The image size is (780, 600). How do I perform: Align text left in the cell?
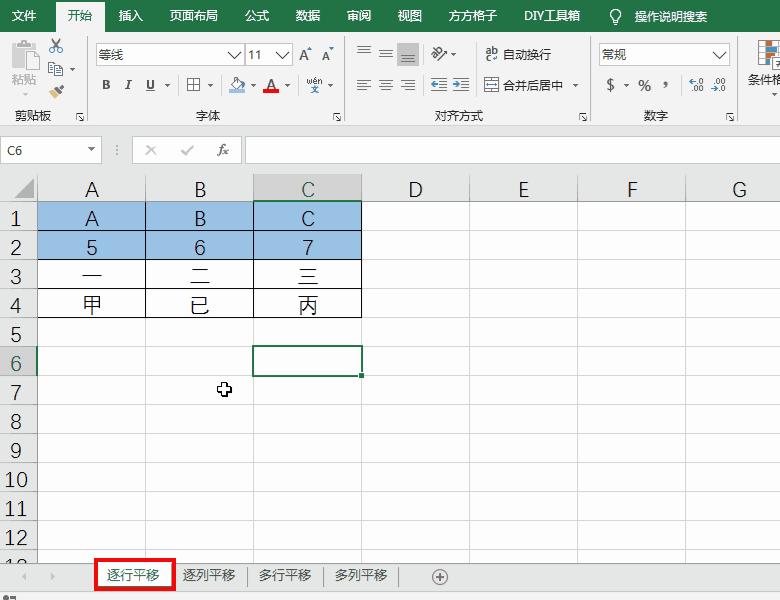click(x=364, y=85)
